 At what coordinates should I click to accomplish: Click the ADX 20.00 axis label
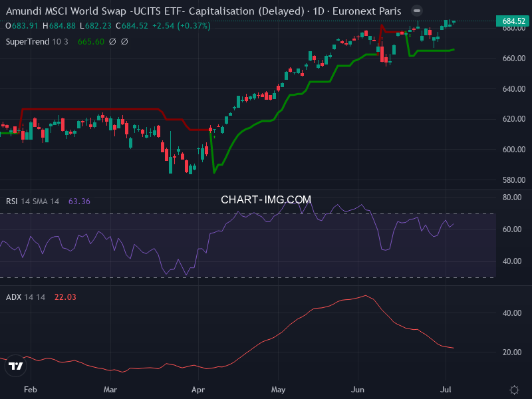click(x=512, y=352)
